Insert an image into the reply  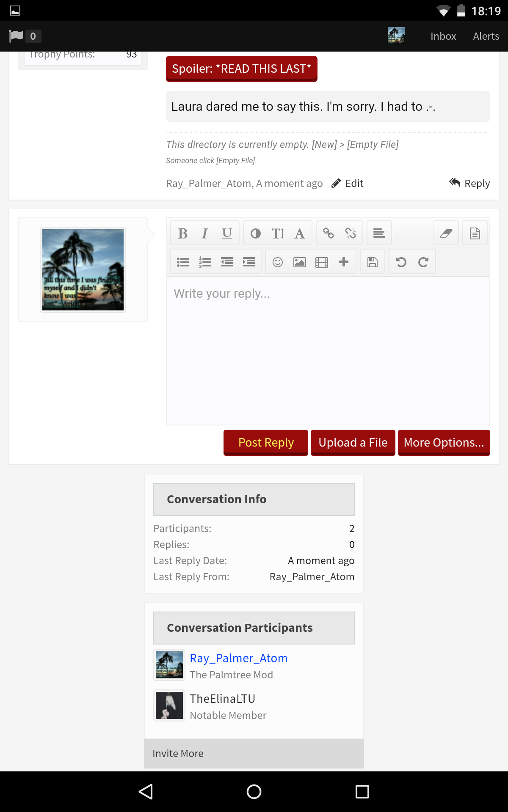[x=300, y=262]
